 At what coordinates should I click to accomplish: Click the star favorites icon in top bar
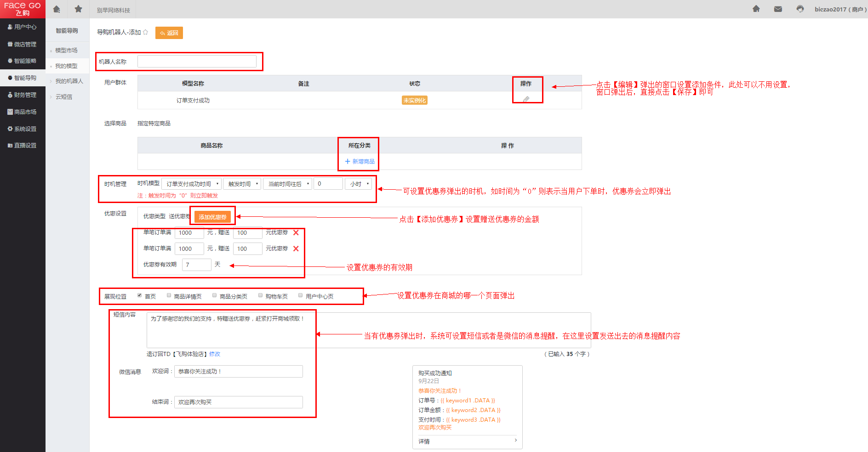(x=79, y=9)
